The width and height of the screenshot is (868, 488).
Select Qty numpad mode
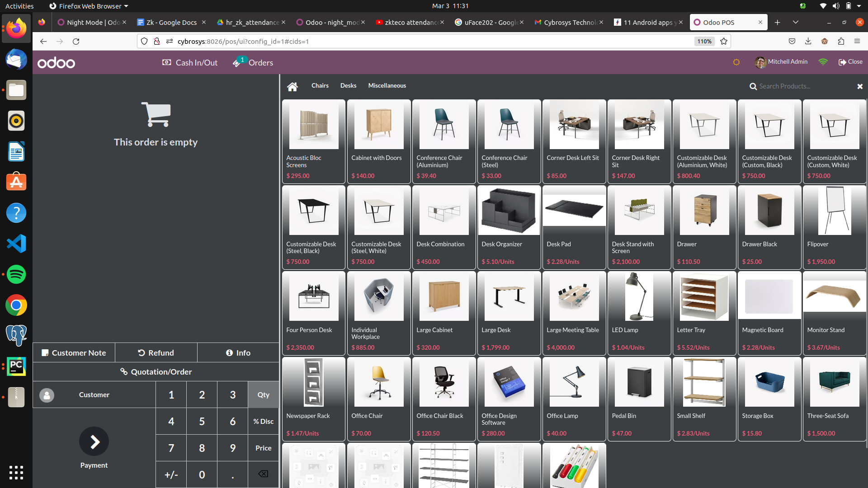pyautogui.click(x=263, y=394)
